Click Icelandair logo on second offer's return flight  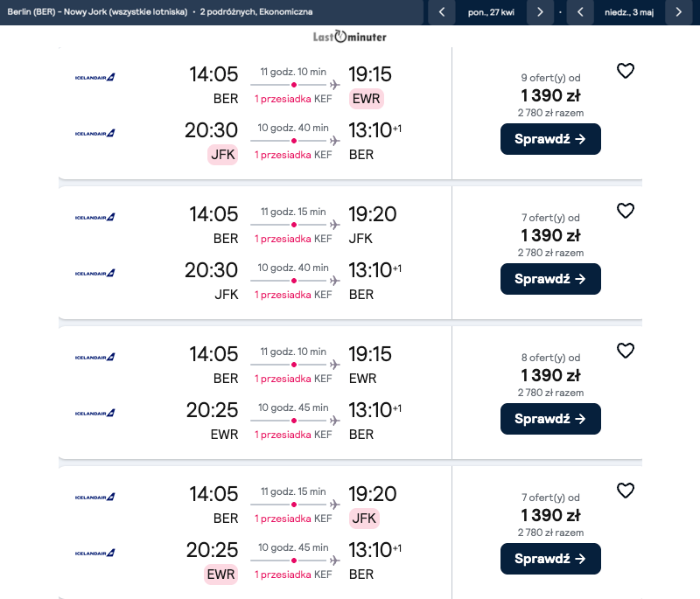coord(95,273)
